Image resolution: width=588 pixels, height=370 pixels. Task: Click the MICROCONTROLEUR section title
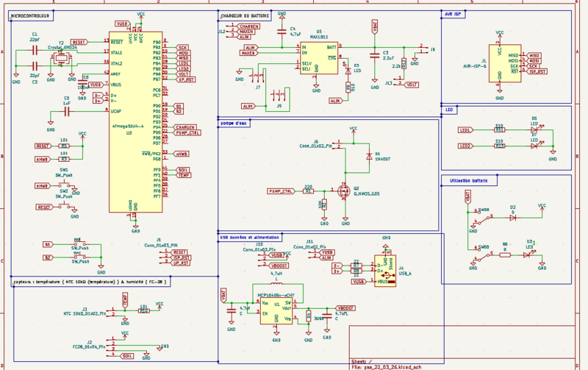tap(30, 16)
